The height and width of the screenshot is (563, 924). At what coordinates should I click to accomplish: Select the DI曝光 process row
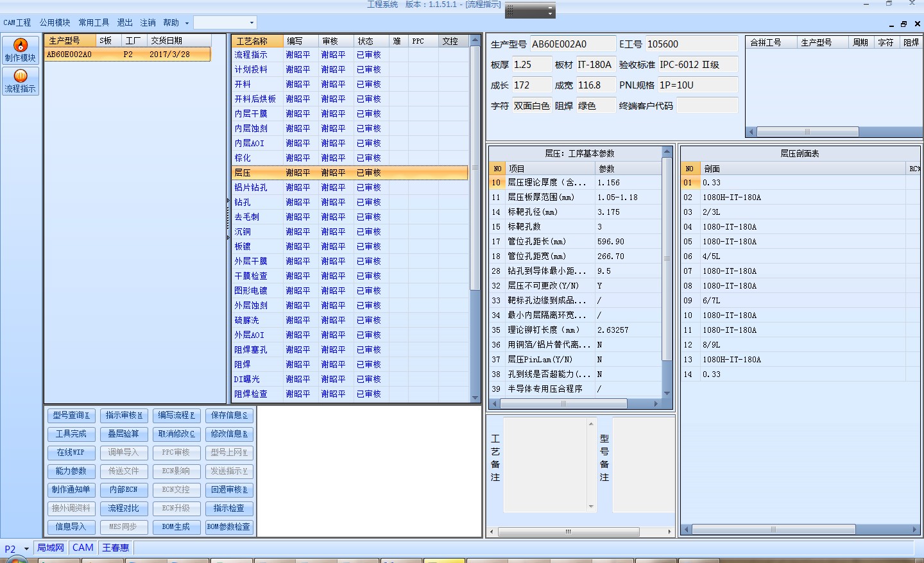click(350, 380)
